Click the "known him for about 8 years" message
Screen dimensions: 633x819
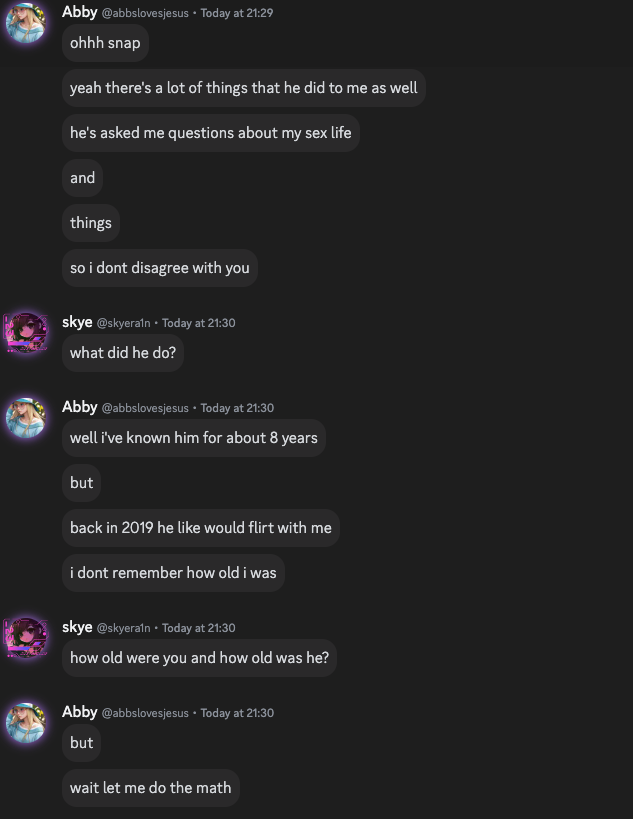(x=193, y=438)
